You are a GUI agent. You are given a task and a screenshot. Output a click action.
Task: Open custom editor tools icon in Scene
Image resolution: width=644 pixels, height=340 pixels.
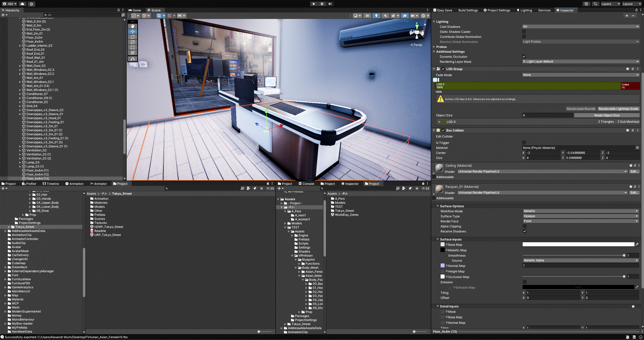132,59
